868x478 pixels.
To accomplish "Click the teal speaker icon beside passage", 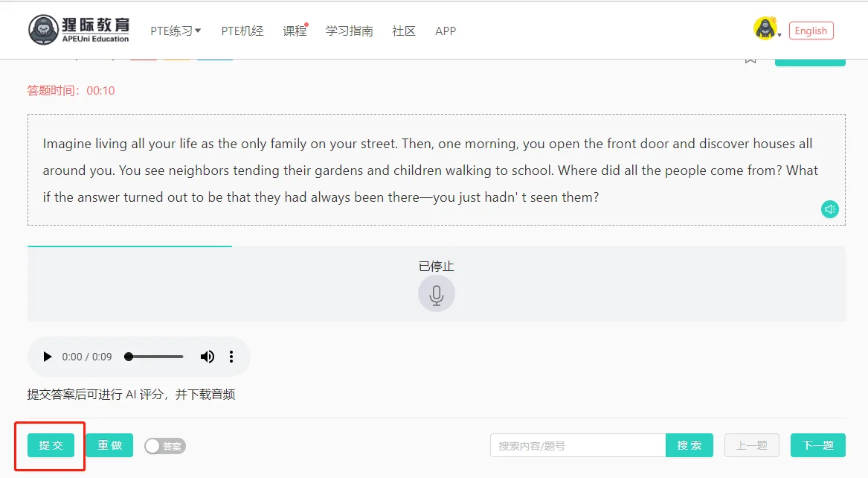I will click(830, 209).
